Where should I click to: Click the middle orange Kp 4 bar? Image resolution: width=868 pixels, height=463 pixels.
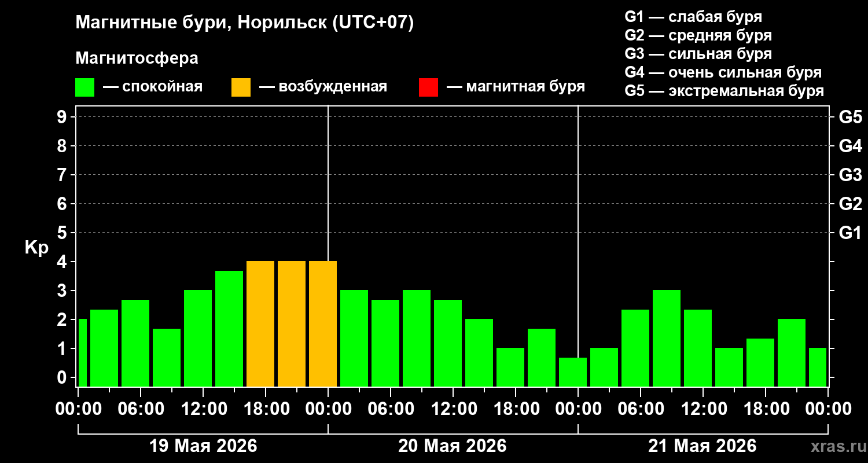pos(292,324)
